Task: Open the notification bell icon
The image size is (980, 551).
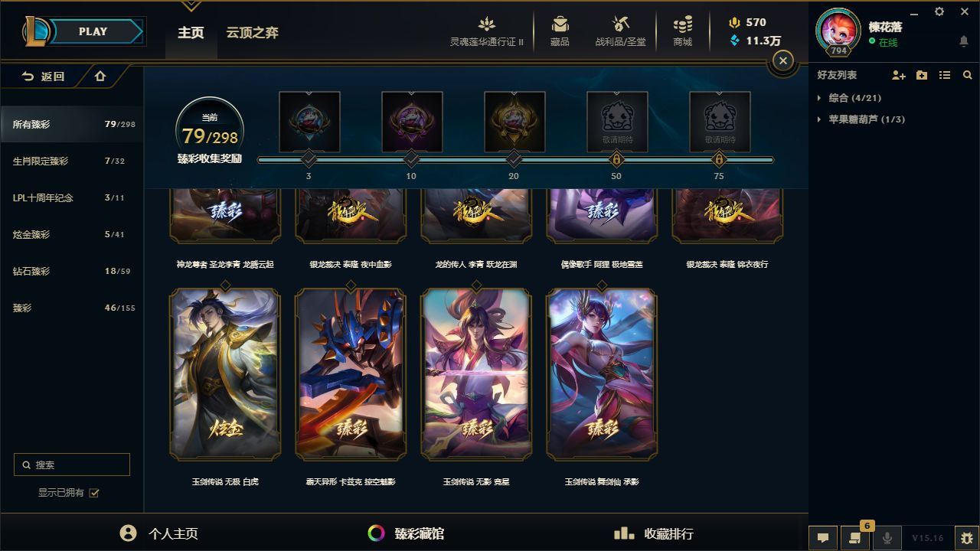Action: 964,41
